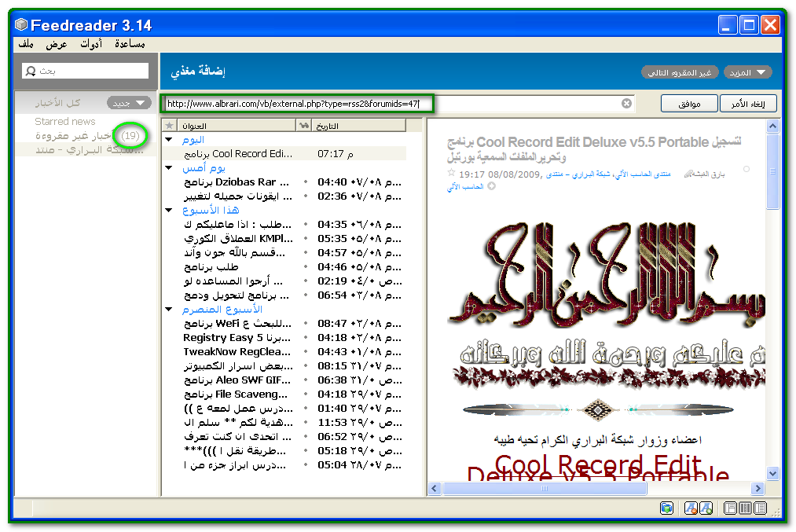Click the star column header icon
This screenshot has height=532, width=796.
click(170, 126)
